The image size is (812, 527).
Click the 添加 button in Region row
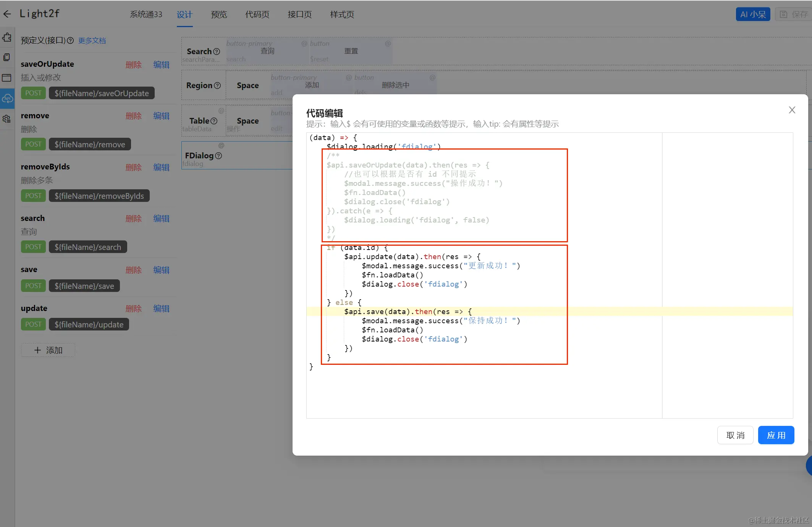pyautogui.click(x=312, y=85)
